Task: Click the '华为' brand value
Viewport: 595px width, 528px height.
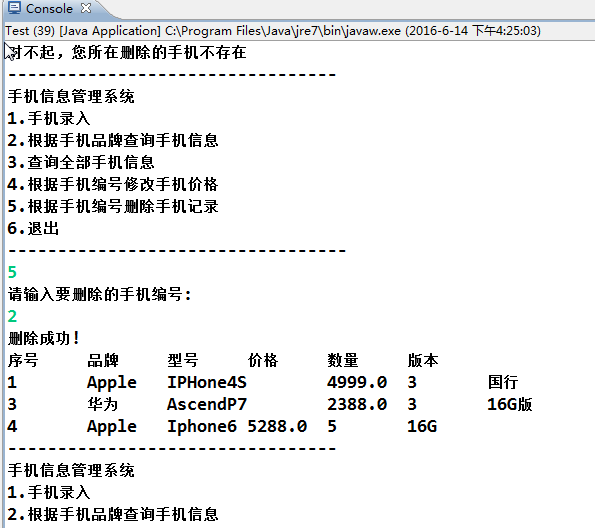Action: coord(103,404)
